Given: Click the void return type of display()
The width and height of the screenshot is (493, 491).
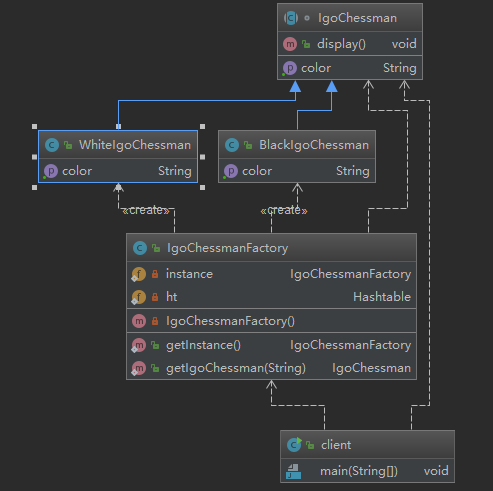Looking at the screenshot, I should 404,44.
